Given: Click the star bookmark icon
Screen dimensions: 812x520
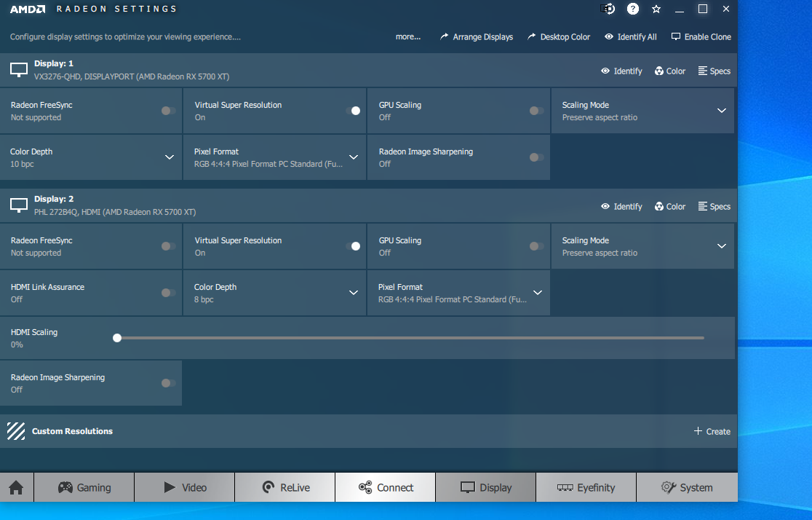Looking at the screenshot, I should [x=656, y=9].
